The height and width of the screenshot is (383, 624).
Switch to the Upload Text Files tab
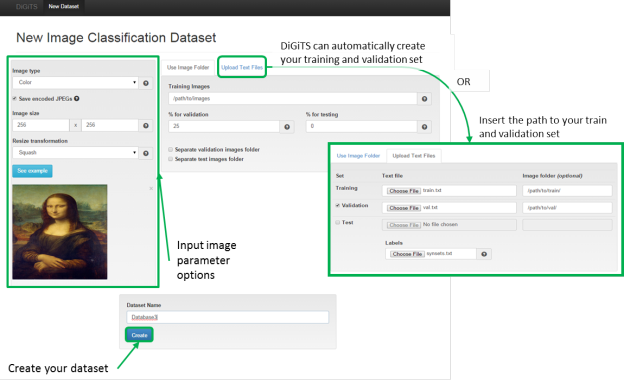tap(242, 67)
